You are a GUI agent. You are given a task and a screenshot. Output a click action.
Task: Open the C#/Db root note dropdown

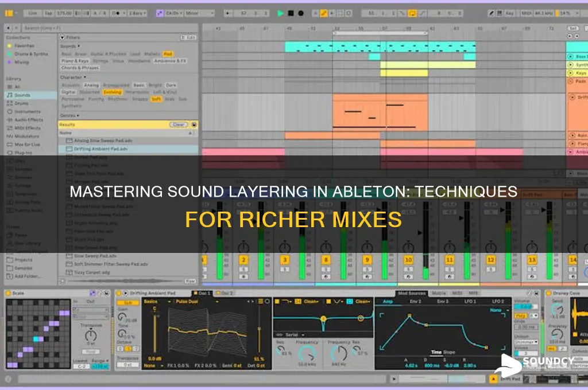click(174, 13)
